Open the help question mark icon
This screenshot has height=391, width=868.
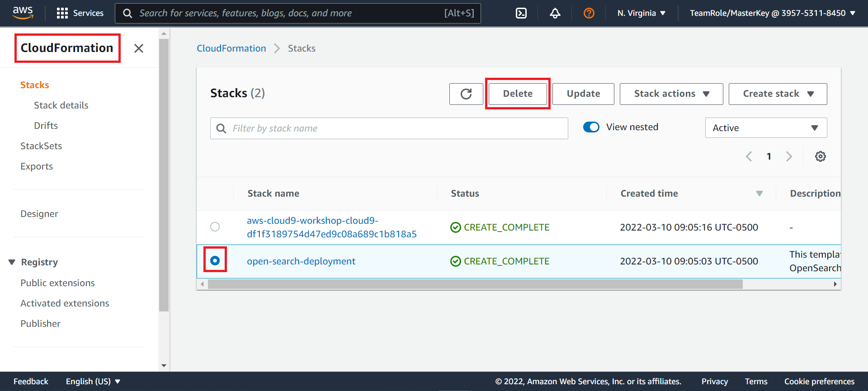pos(589,13)
